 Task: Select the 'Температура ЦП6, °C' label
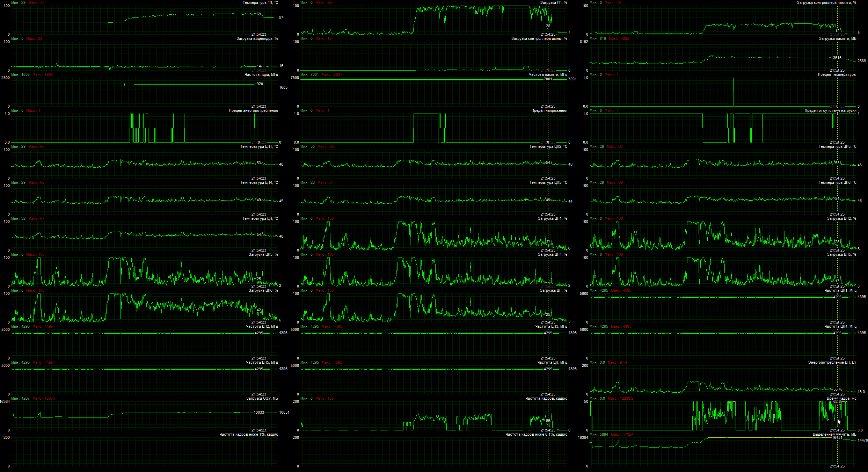click(838, 182)
